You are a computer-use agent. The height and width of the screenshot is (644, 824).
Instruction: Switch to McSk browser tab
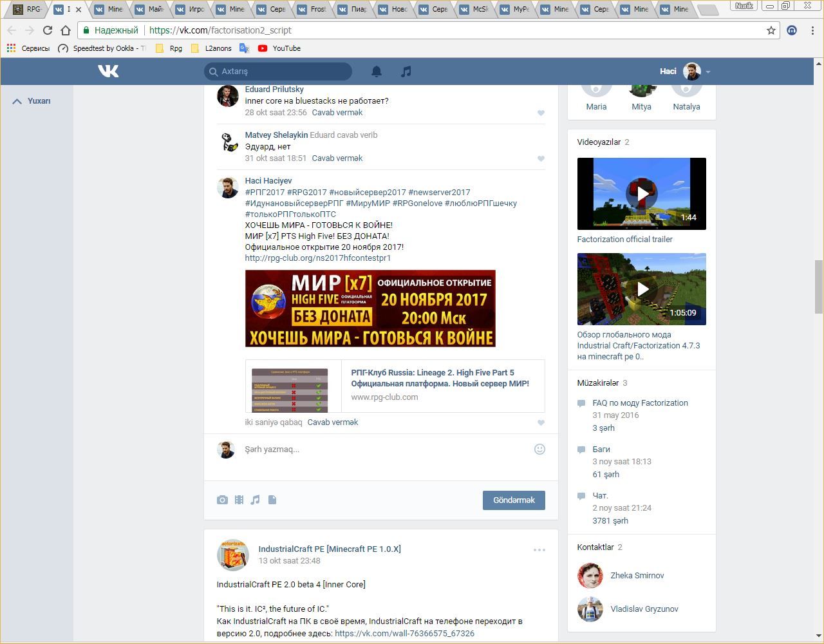click(x=474, y=9)
